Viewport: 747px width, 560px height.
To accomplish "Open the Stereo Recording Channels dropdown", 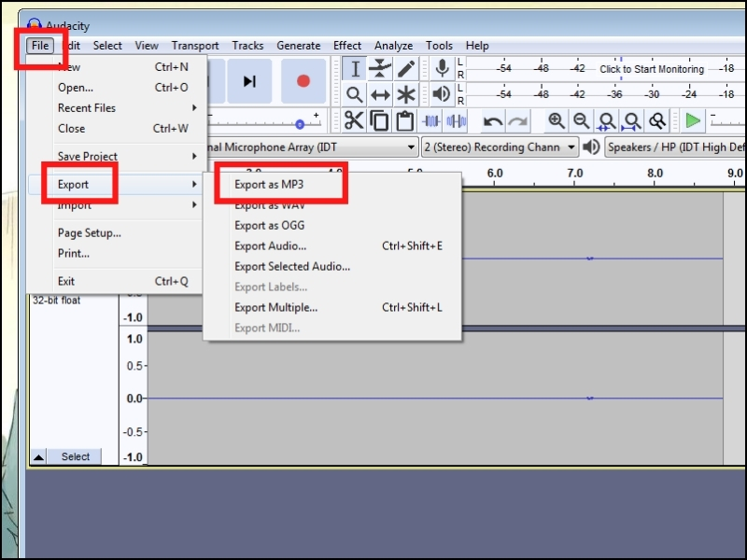I will click(570, 147).
